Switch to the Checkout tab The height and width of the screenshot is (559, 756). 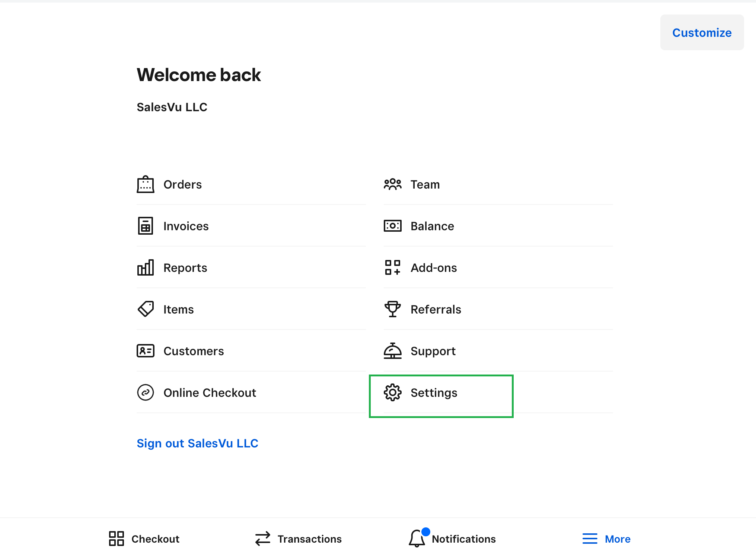coord(144,539)
